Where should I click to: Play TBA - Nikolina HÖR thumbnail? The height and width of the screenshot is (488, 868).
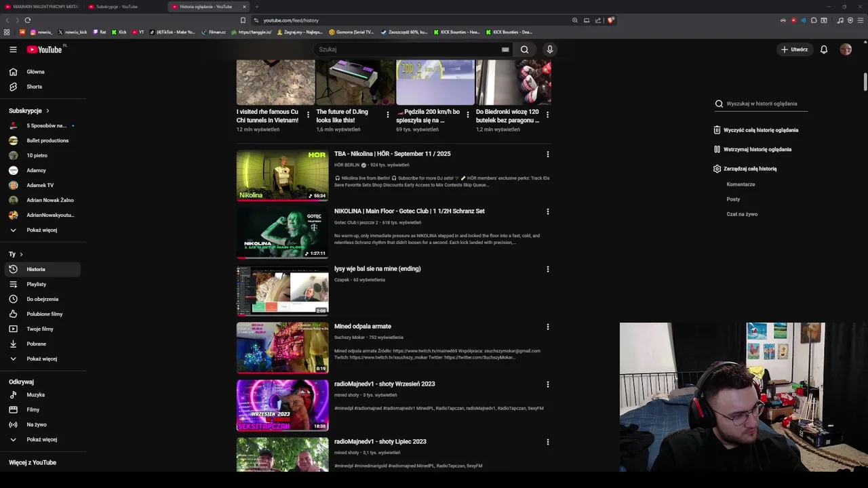(x=282, y=176)
